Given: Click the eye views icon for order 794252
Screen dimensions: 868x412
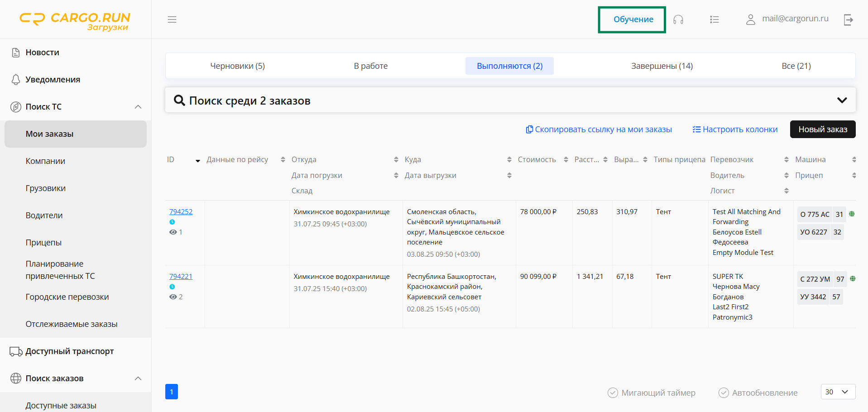Looking at the screenshot, I should 173,232.
